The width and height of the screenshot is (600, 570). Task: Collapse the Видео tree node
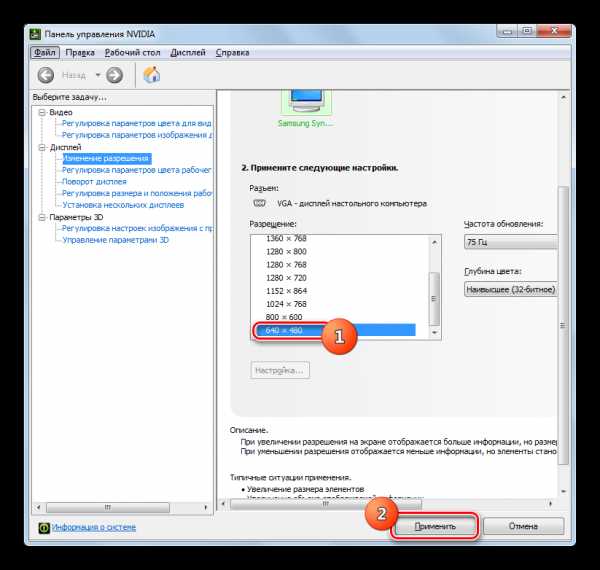click(x=42, y=112)
